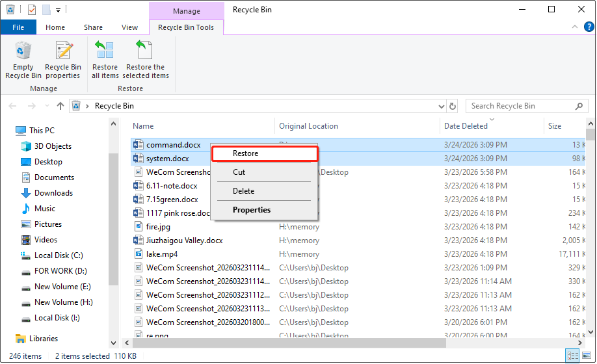Switch to the View ribbon tab

pyautogui.click(x=129, y=27)
